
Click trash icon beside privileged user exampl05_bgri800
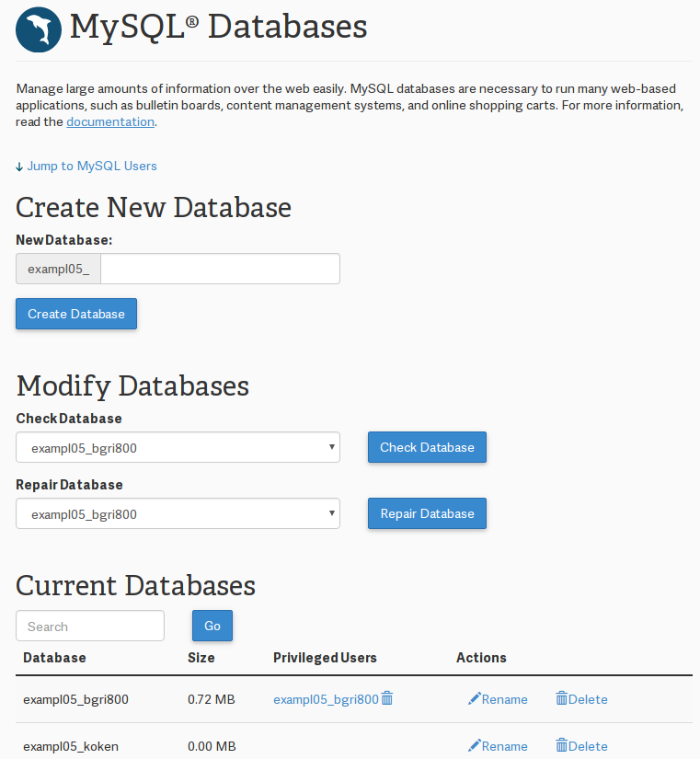click(x=387, y=698)
